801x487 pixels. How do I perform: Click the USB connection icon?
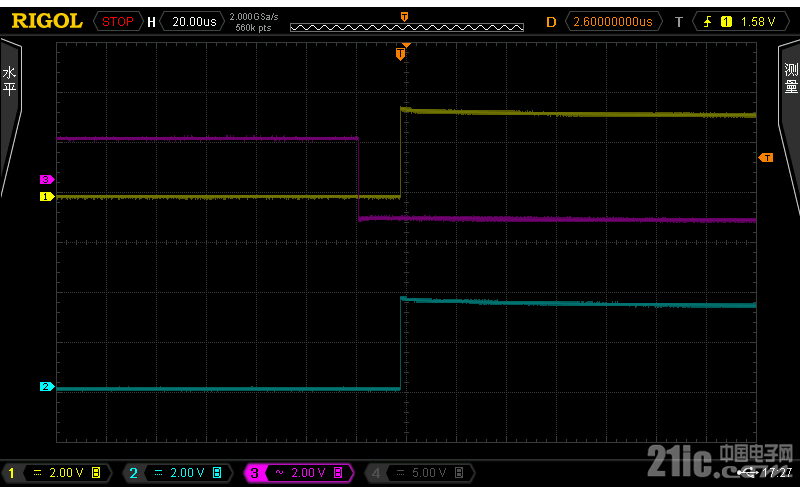[748, 473]
